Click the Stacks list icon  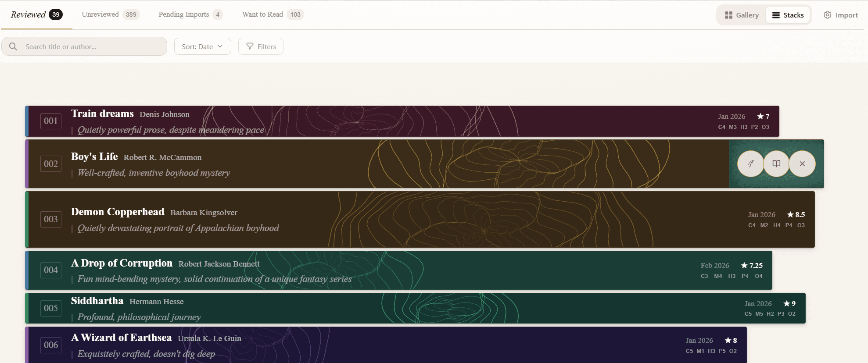776,15
